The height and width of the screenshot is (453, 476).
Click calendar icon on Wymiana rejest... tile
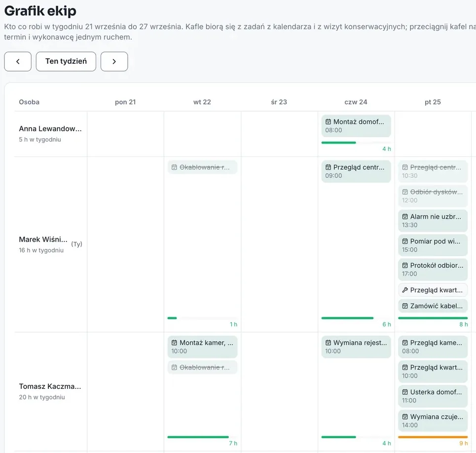(x=328, y=343)
